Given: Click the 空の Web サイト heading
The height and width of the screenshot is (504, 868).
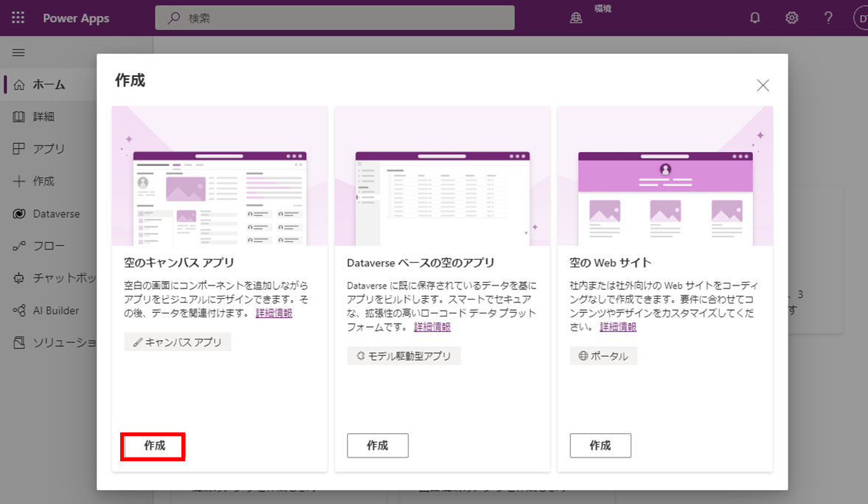Looking at the screenshot, I should 611,263.
